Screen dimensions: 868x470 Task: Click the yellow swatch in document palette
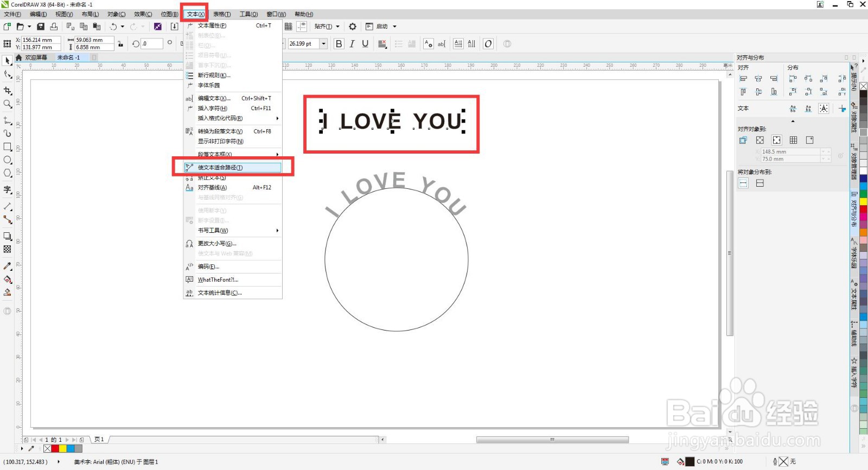[x=63, y=448]
